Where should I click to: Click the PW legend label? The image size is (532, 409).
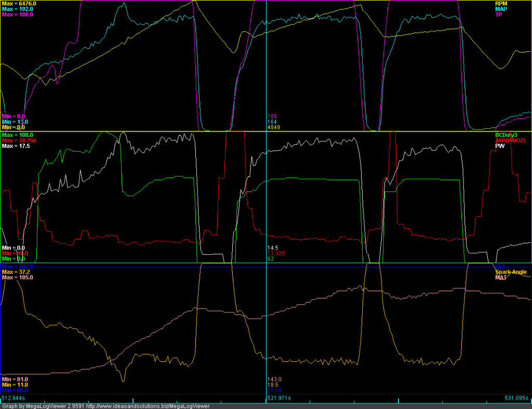(500, 146)
